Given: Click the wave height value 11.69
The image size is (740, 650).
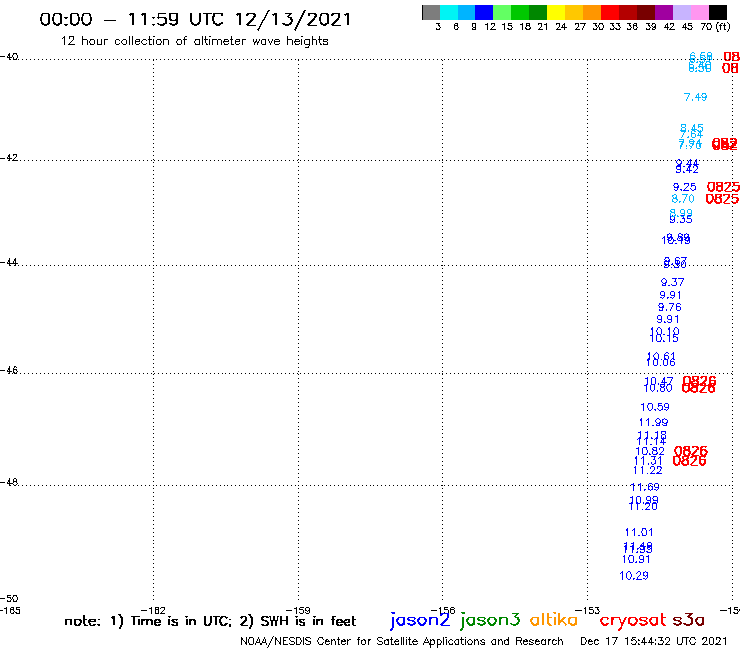Looking at the screenshot, I should click(x=645, y=487).
